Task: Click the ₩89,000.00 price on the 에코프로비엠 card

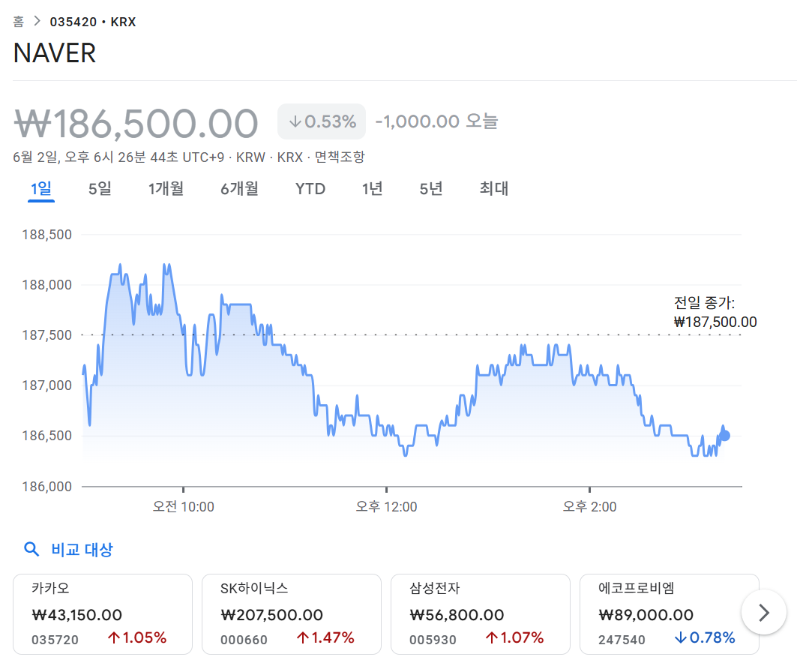Action: pos(646,615)
